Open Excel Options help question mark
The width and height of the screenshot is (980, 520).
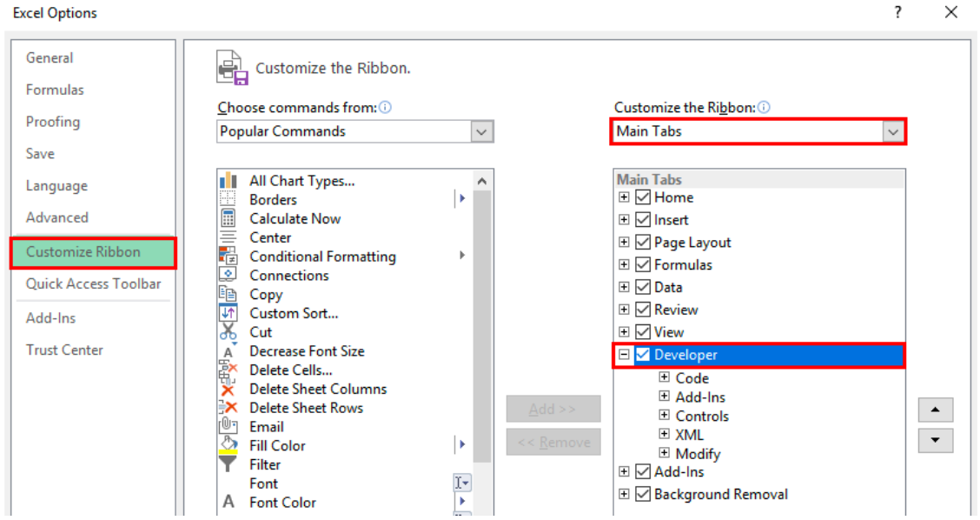(x=898, y=12)
